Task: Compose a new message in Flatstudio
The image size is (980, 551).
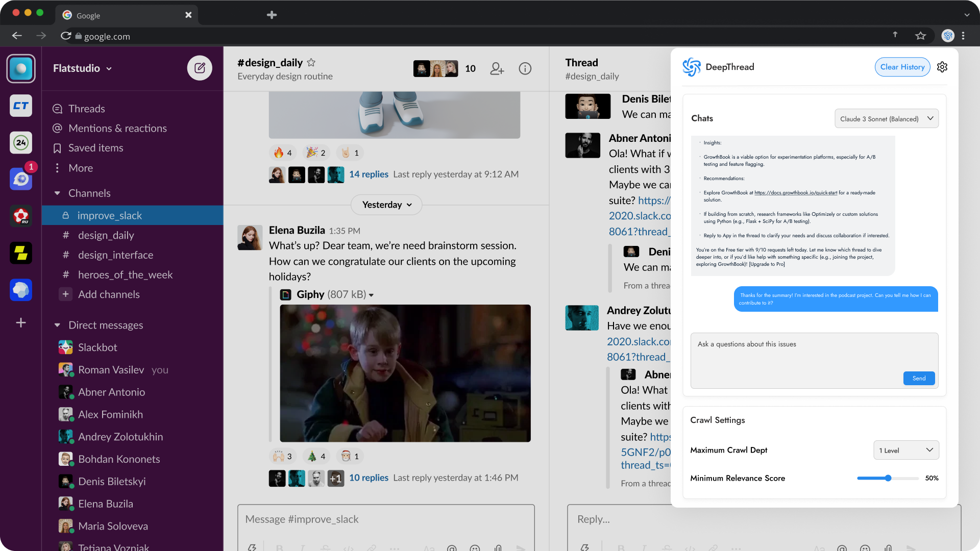Action: (x=200, y=68)
